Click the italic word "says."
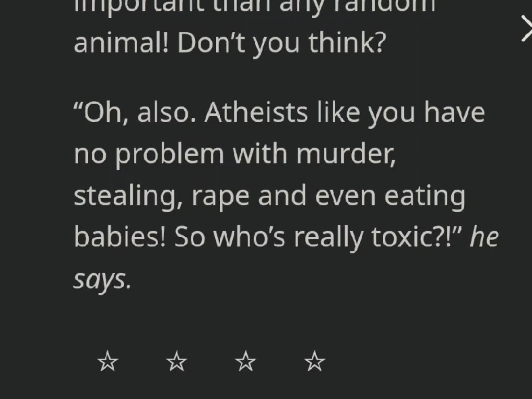 pos(102,279)
